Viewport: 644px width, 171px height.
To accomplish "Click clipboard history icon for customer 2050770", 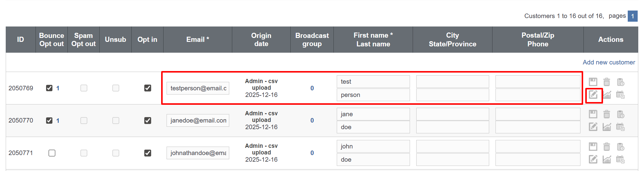I will click(x=621, y=114).
